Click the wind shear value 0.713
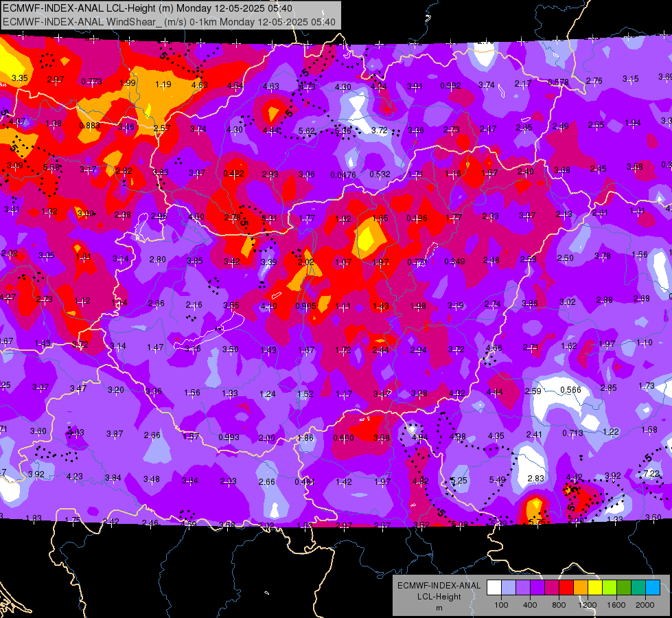 click(572, 433)
